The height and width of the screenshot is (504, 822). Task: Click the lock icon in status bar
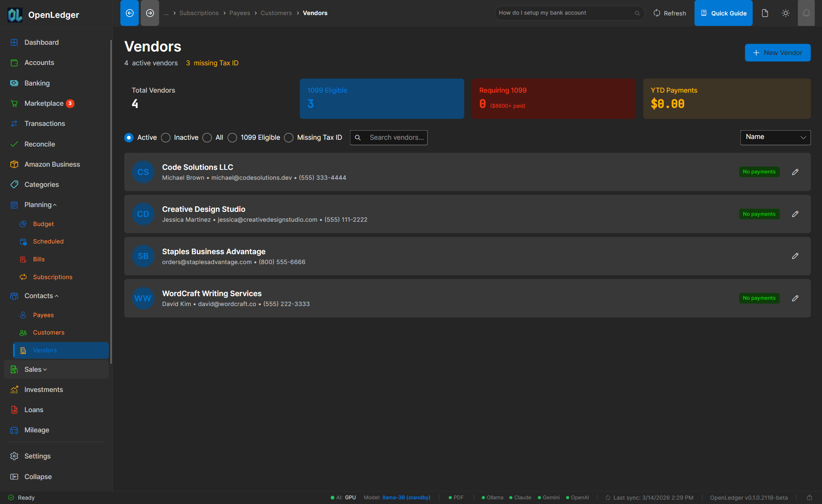[809, 498]
